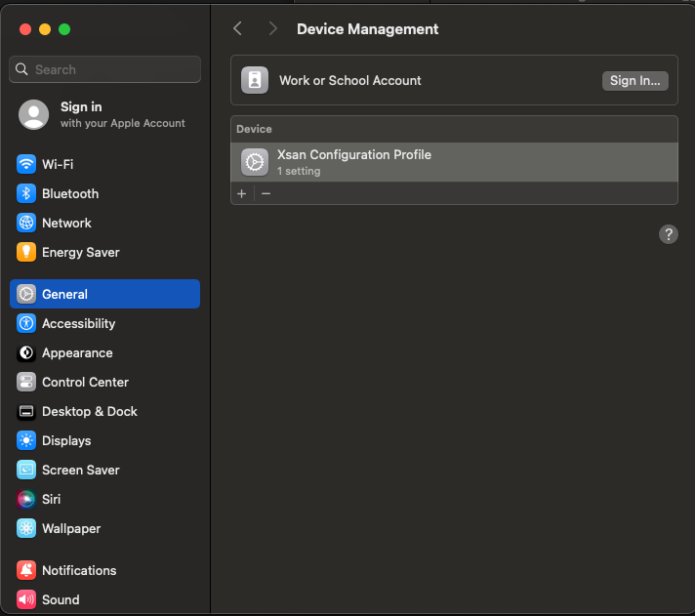This screenshot has height=616, width=695.
Task: Click the '1 setting' subtitle
Action: [299, 171]
